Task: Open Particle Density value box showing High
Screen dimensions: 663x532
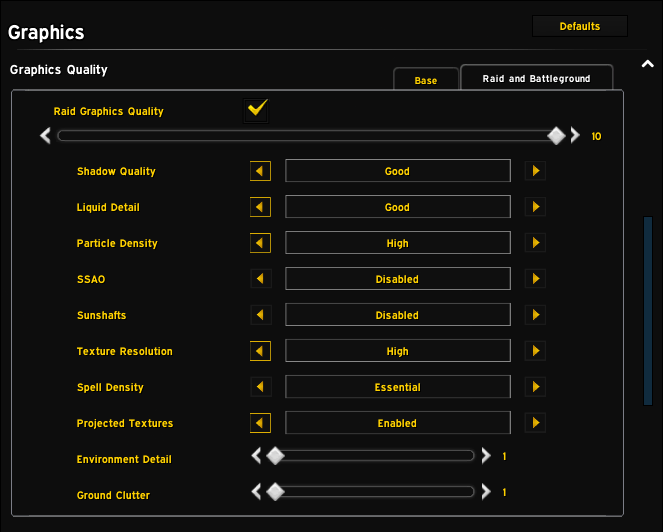Action: pos(398,243)
